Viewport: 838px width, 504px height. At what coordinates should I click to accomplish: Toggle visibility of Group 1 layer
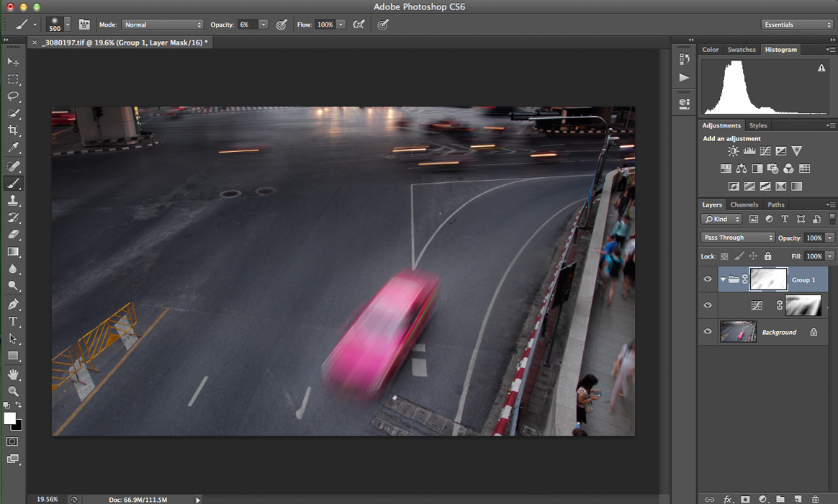(708, 279)
